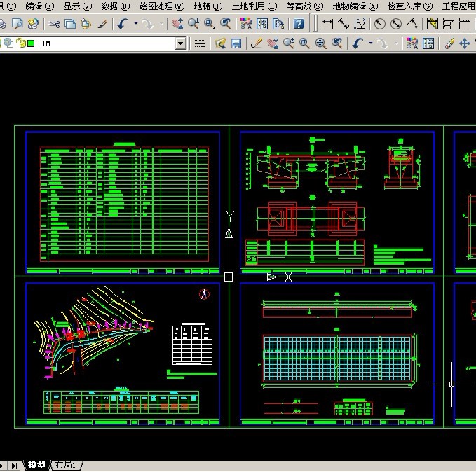Toggle freeze state of the DIM layer
Viewport: 476px width, 472px height.
[x=8, y=43]
